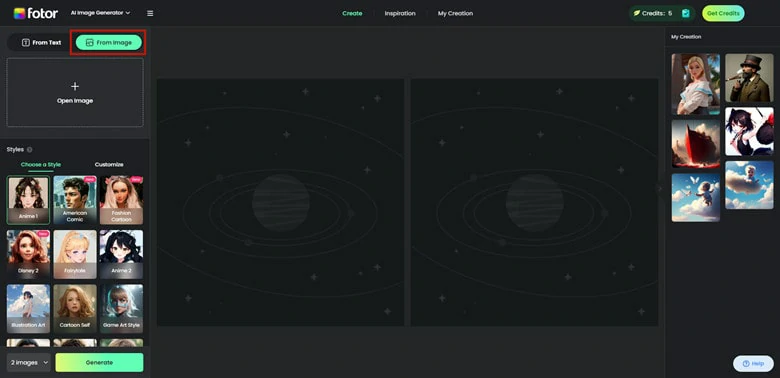780x378 pixels.
Task: Choose the Anime 2 style
Action: click(x=121, y=254)
